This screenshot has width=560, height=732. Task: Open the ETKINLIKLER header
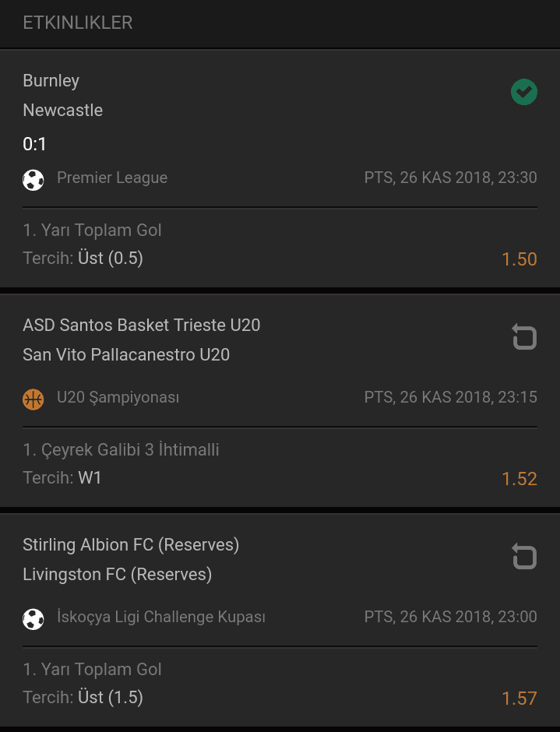click(78, 23)
